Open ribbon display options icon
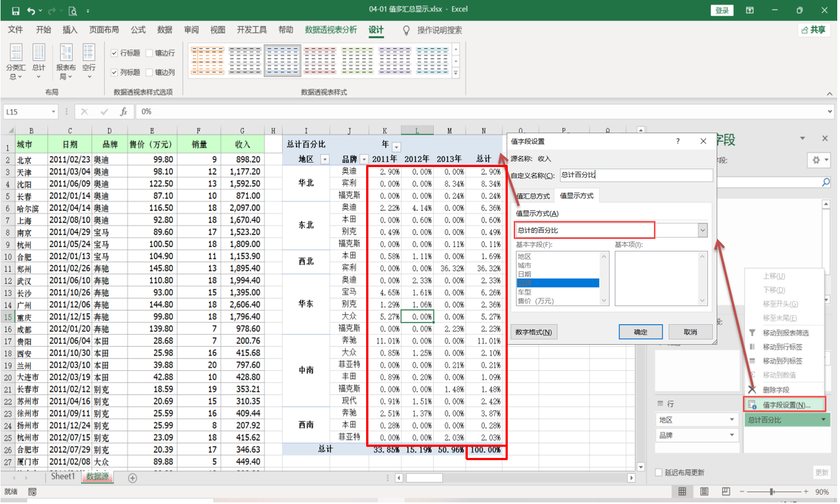This screenshot has width=840, height=504. [750, 10]
